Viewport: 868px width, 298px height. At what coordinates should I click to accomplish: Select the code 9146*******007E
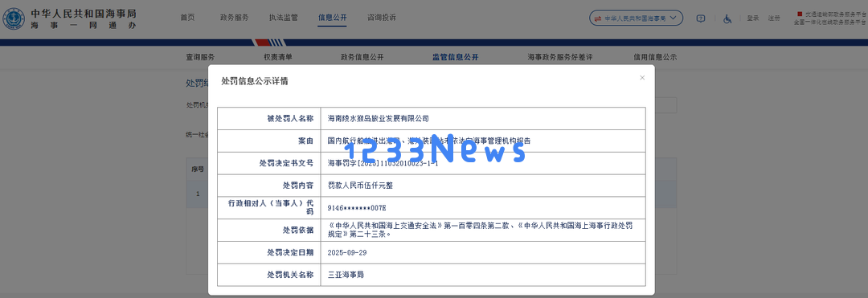coord(357,208)
